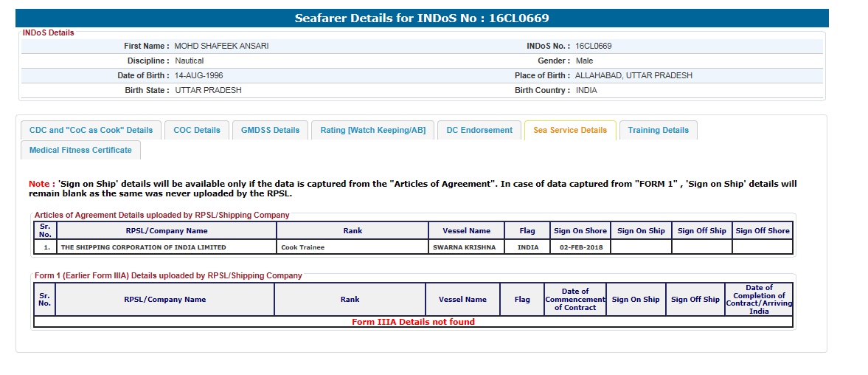Select the GMDSS Details tab
The width and height of the screenshot is (868, 375).
point(271,130)
